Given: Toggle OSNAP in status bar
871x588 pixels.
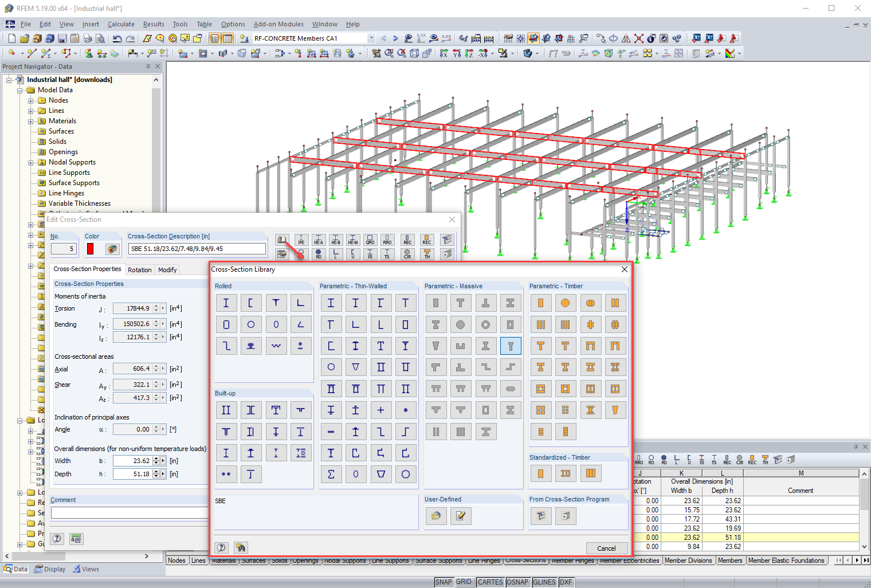Looking at the screenshot, I should point(517,582).
